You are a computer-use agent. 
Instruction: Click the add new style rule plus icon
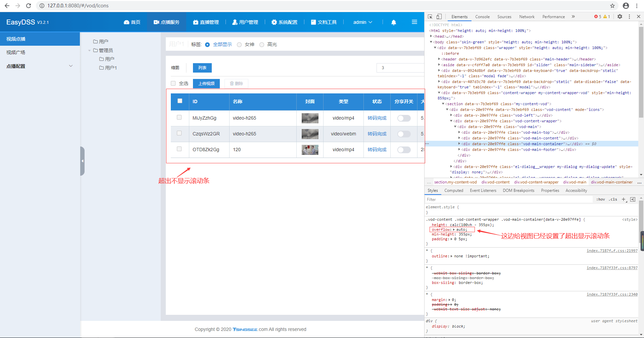click(624, 199)
